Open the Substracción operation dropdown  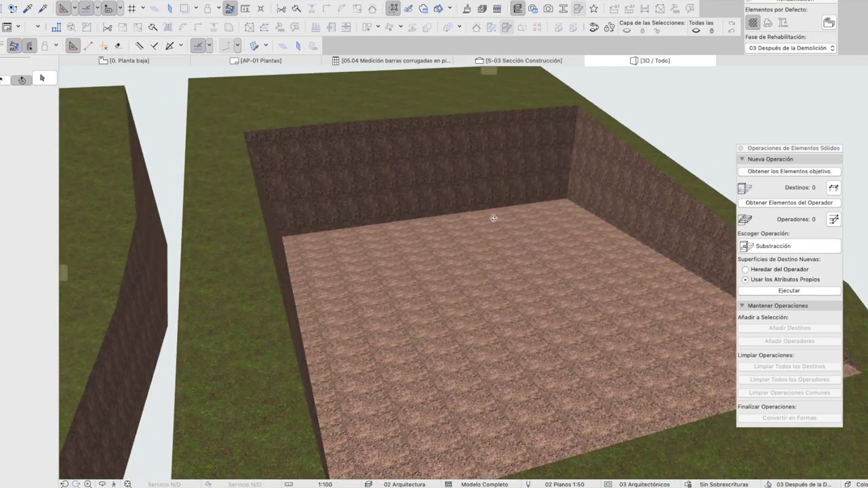coord(789,246)
